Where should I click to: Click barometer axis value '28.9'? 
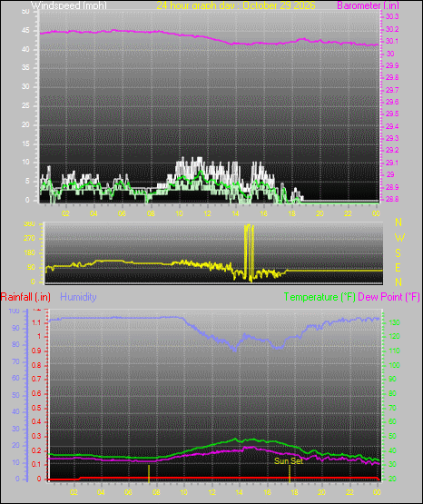pyautogui.click(x=392, y=187)
